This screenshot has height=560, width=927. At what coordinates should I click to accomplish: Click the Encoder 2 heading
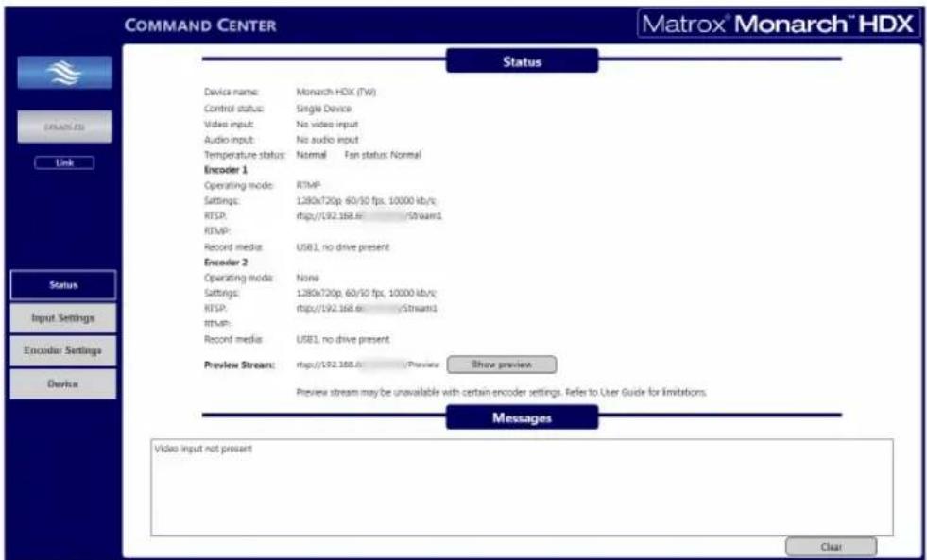[x=225, y=263]
